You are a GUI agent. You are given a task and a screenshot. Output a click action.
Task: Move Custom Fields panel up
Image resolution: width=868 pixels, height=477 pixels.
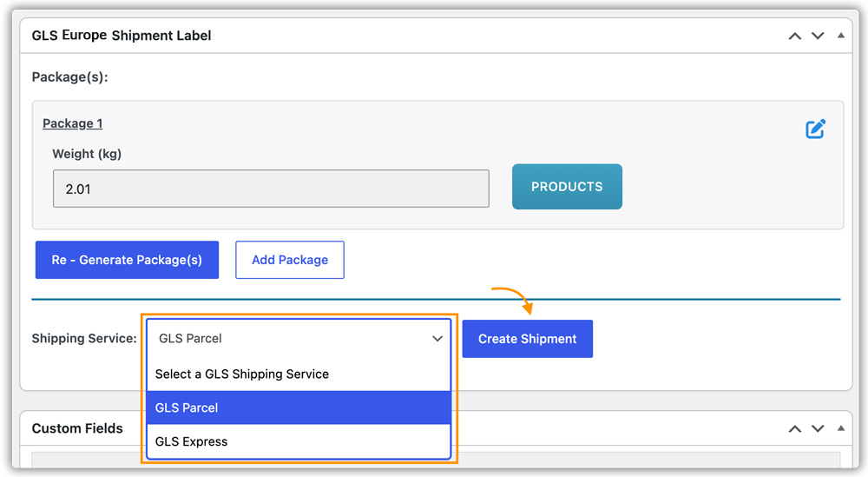click(x=795, y=429)
